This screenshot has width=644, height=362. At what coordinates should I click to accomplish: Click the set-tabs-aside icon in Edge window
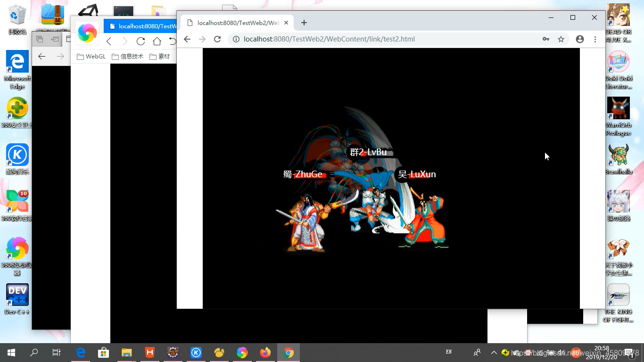[55, 39]
